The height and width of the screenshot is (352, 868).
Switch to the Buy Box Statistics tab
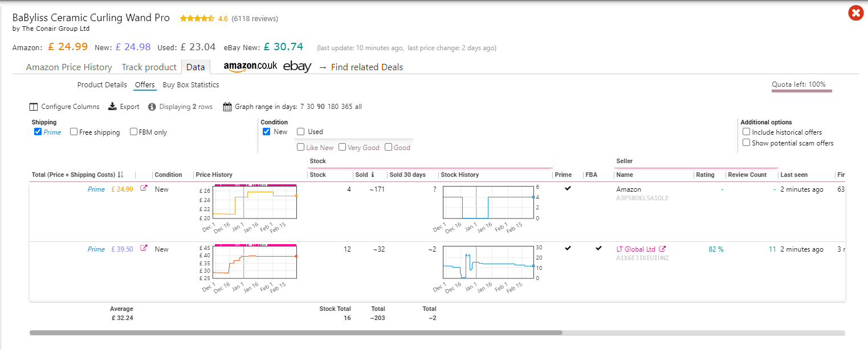tap(191, 84)
